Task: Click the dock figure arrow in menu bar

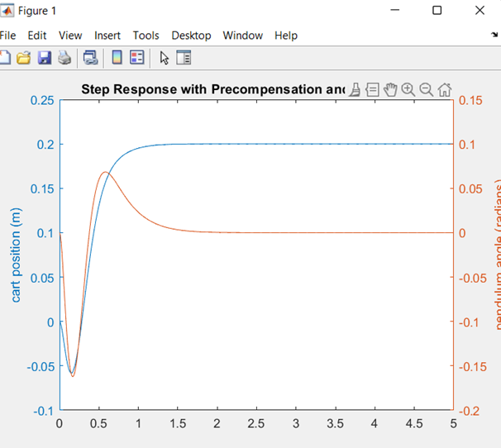Action: click(x=494, y=35)
